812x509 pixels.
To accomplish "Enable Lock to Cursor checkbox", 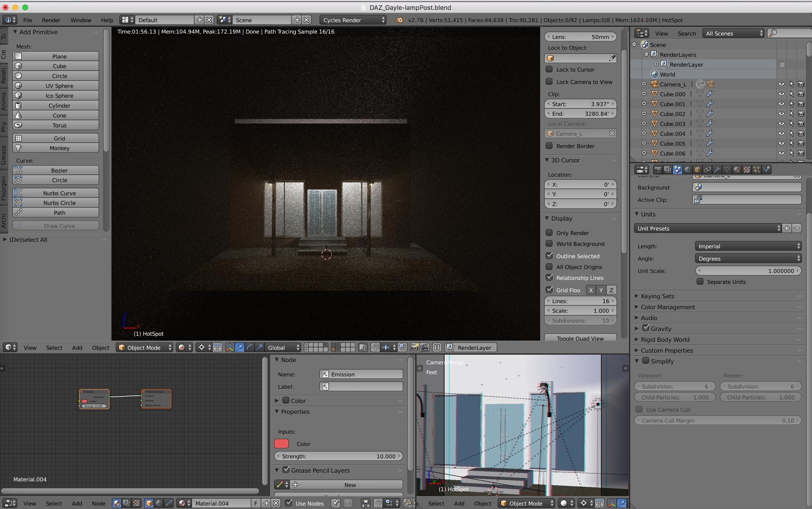I will [549, 69].
